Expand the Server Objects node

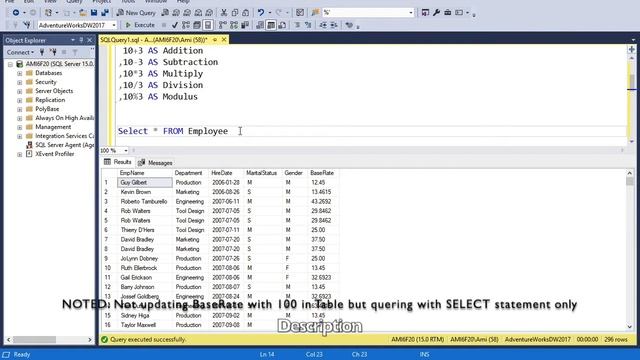20,91
